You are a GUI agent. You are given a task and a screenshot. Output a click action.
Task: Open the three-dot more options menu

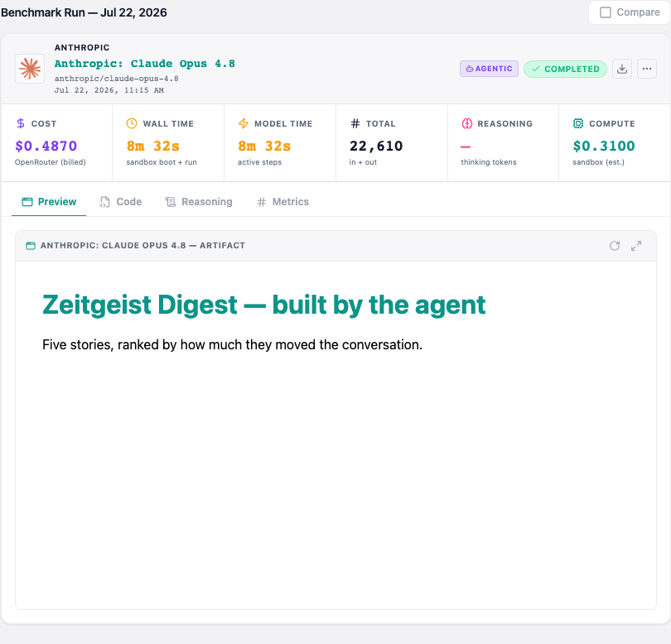[x=647, y=69]
